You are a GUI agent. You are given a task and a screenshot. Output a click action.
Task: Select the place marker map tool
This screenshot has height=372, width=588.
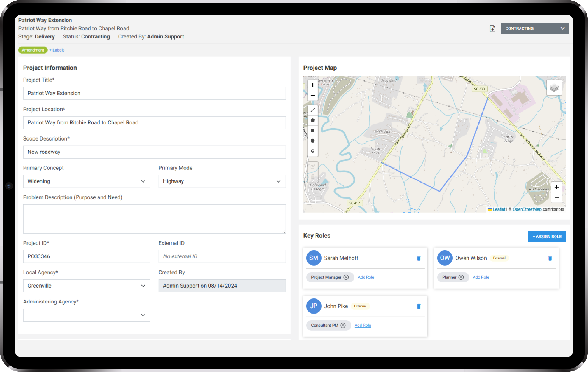(x=313, y=151)
